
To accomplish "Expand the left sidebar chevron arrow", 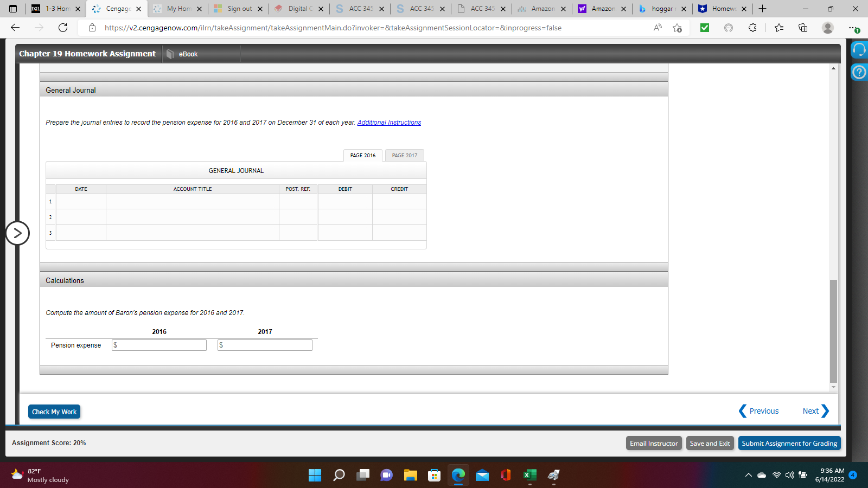I will click(18, 233).
